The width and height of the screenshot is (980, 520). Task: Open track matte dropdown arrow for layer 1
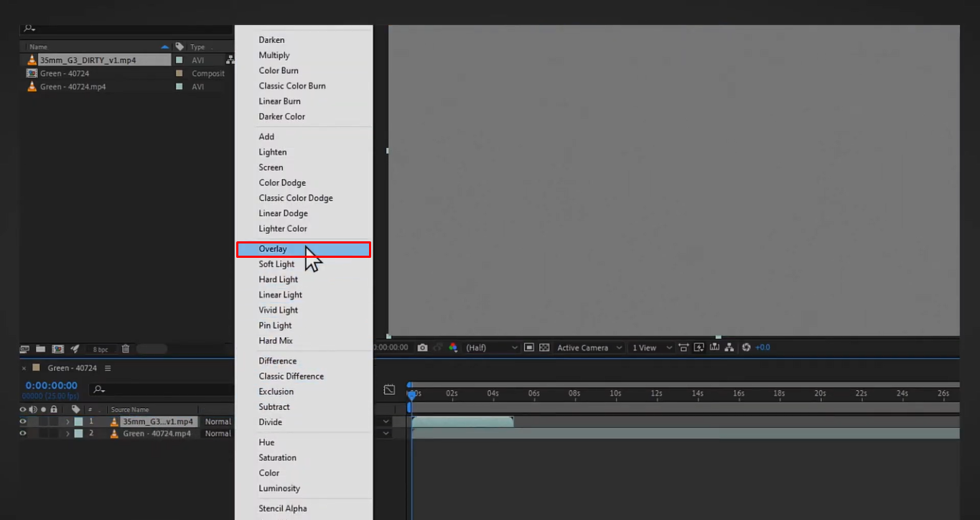(386, 422)
